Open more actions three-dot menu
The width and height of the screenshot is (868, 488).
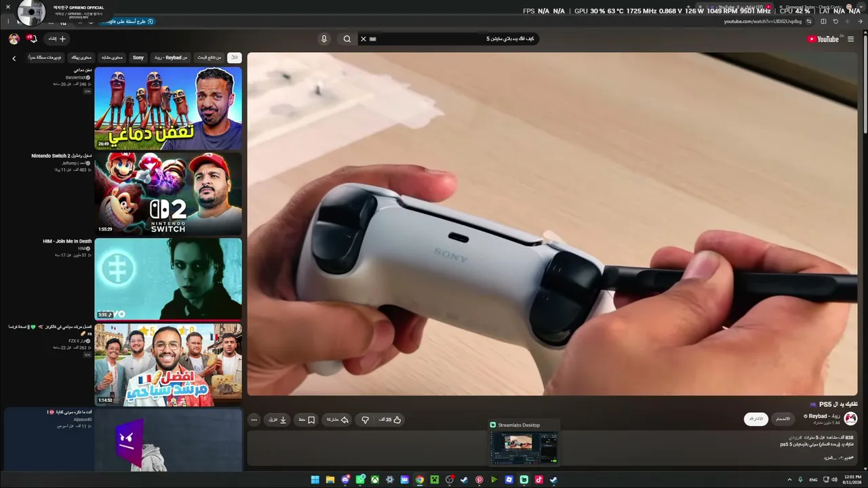[254, 420]
